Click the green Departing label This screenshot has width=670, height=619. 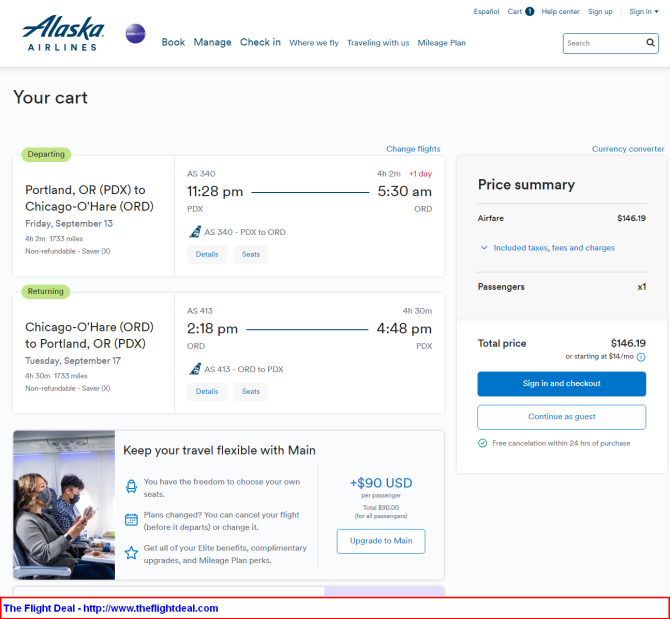(46, 154)
